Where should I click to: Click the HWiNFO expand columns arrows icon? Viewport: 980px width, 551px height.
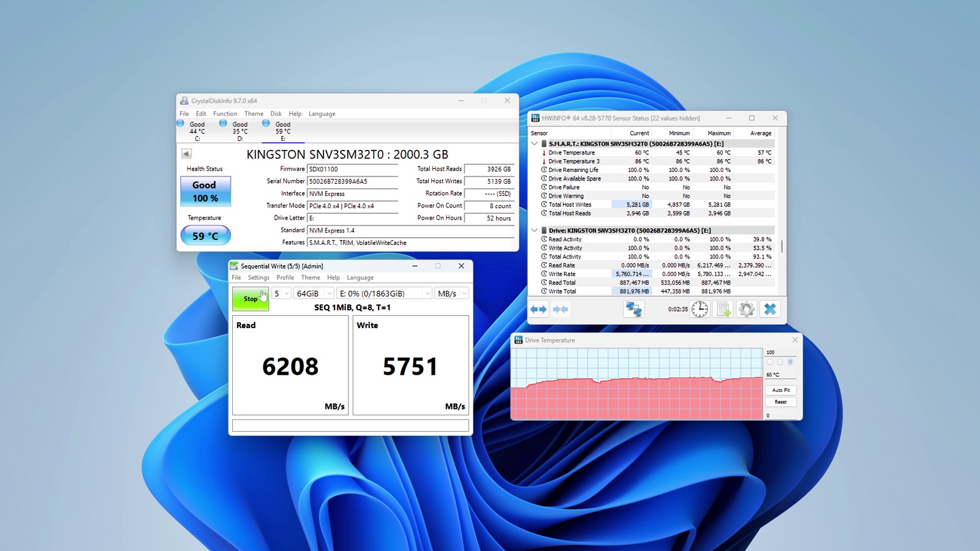point(539,309)
